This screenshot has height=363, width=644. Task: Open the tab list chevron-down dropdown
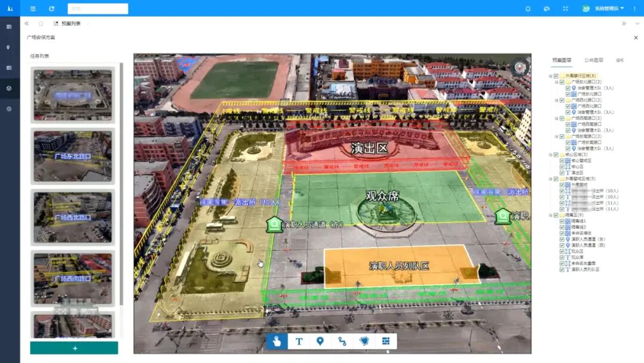tap(637, 23)
